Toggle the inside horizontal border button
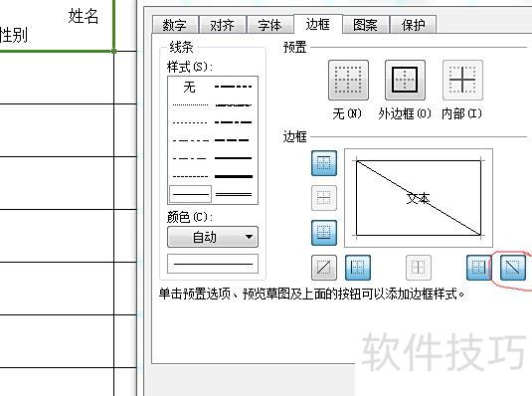 click(x=324, y=198)
